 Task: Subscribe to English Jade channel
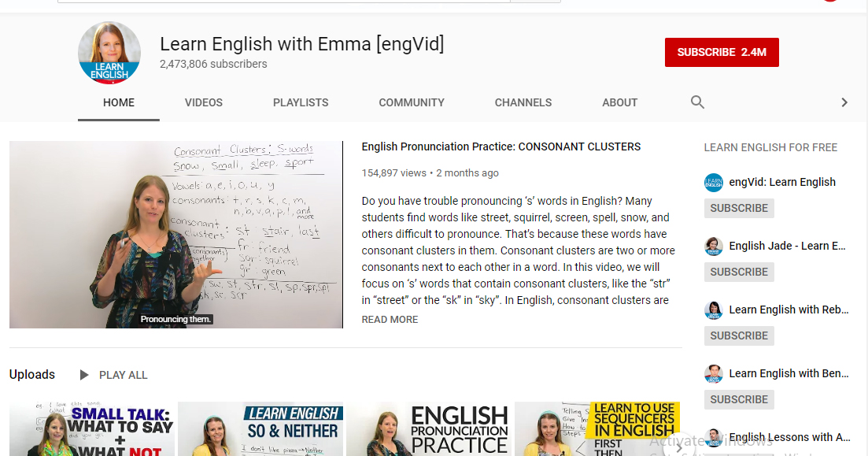[x=739, y=272]
